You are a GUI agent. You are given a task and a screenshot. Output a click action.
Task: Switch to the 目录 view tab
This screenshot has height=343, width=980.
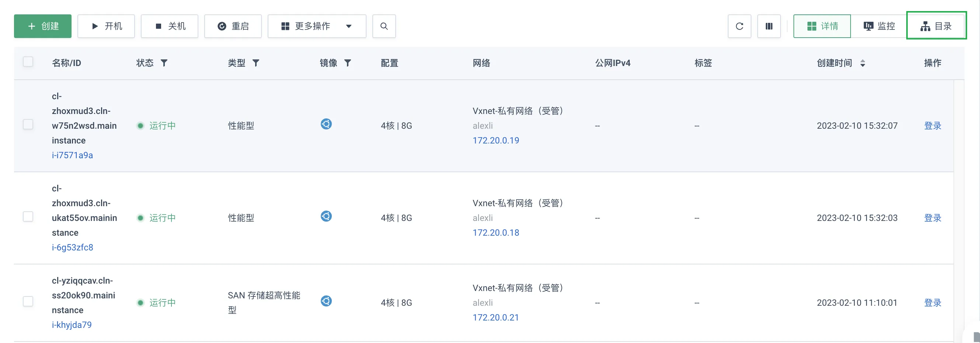click(x=936, y=26)
